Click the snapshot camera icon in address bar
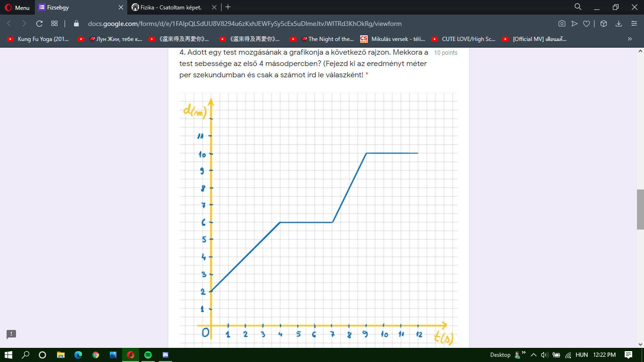Screen dimensions: 644x362 (561, 24)
